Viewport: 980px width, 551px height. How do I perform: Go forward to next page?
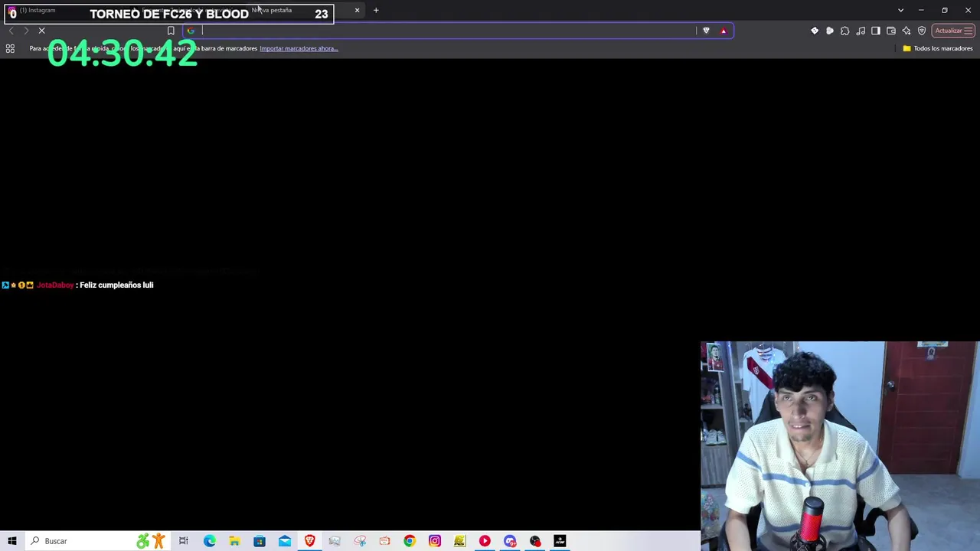click(x=26, y=31)
